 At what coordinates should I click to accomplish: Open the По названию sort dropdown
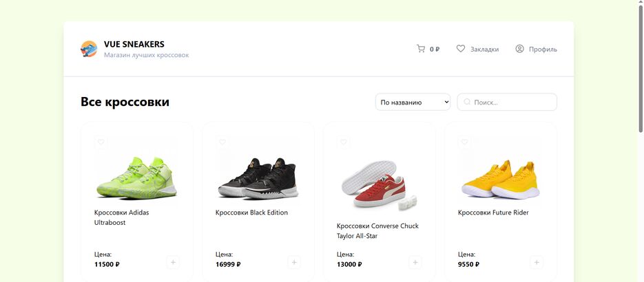[x=413, y=102]
